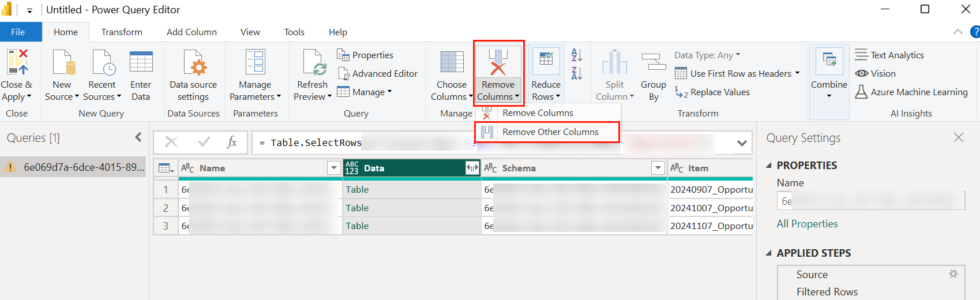Open Data source settings

[x=193, y=75]
